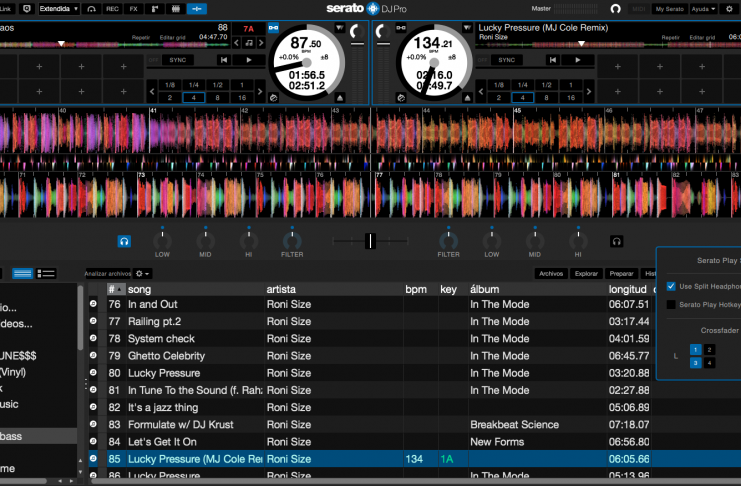Toggle the left deck headphone cue

coord(124,241)
